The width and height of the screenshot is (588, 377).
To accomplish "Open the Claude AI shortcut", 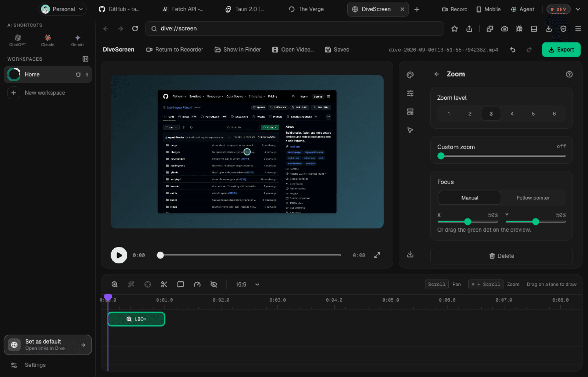I will click(48, 40).
